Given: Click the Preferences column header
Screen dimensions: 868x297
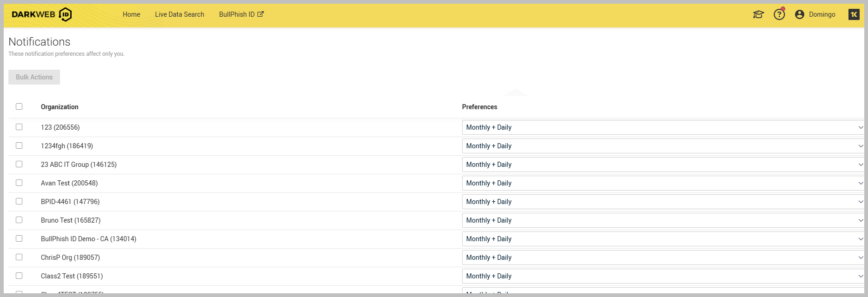Looking at the screenshot, I should [x=479, y=107].
